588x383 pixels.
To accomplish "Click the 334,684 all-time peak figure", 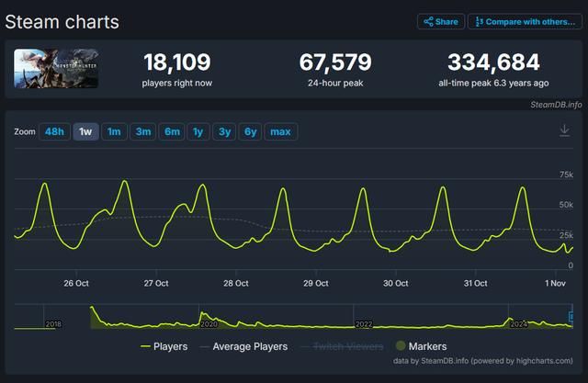I will 493,62.
